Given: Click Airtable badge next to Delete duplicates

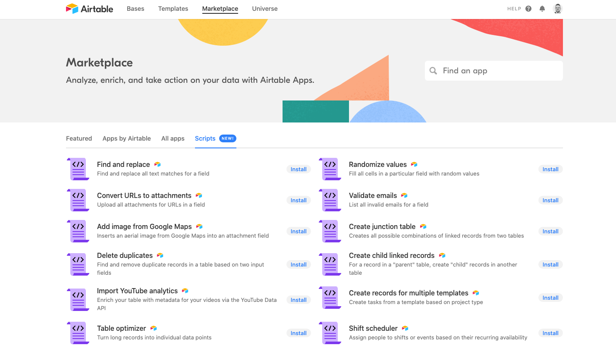Looking at the screenshot, I should (x=160, y=255).
